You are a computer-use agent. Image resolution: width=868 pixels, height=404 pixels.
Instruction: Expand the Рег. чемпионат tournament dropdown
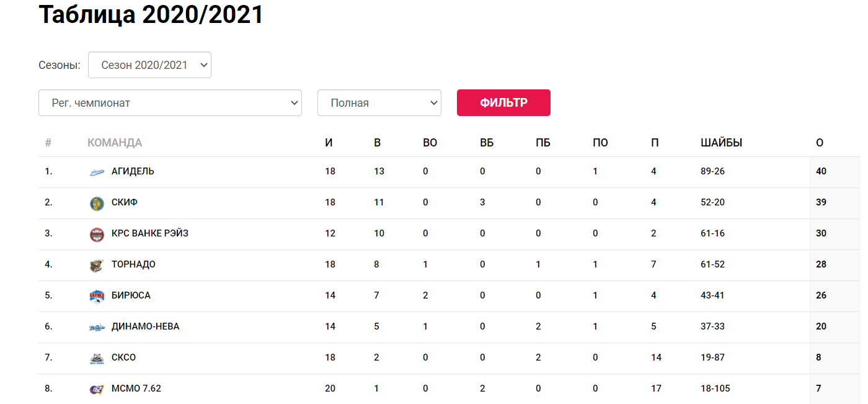[x=170, y=103]
